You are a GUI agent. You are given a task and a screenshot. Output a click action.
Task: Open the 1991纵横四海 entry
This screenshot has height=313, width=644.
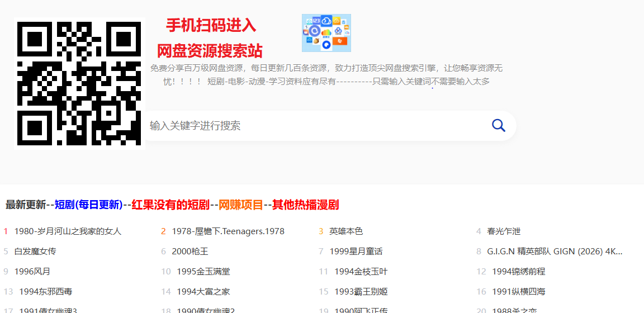519,292
